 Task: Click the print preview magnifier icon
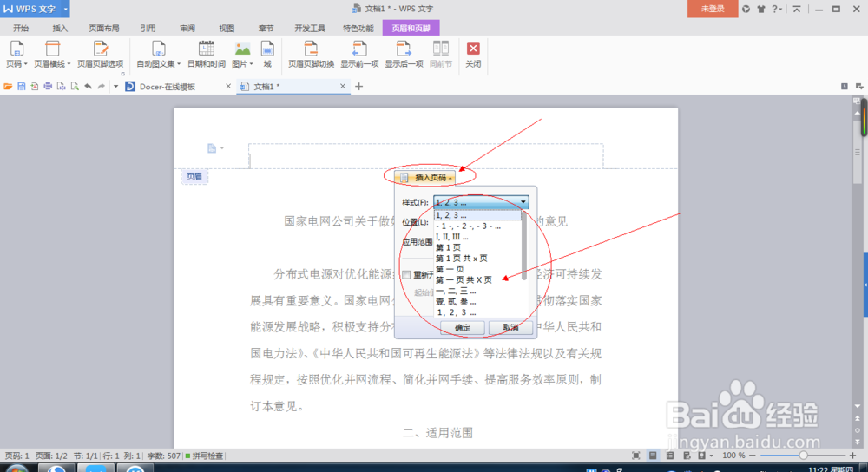click(x=75, y=86)
